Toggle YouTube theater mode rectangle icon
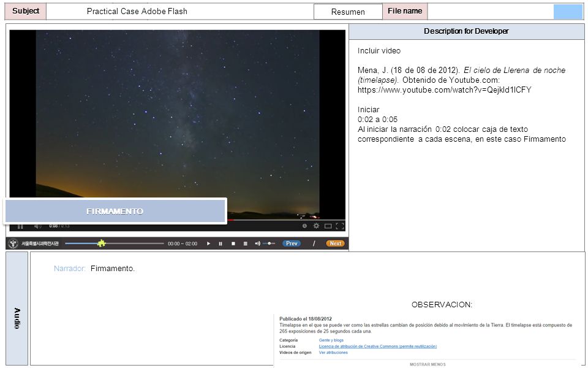588x368 pixels. [x=328, y=226]
